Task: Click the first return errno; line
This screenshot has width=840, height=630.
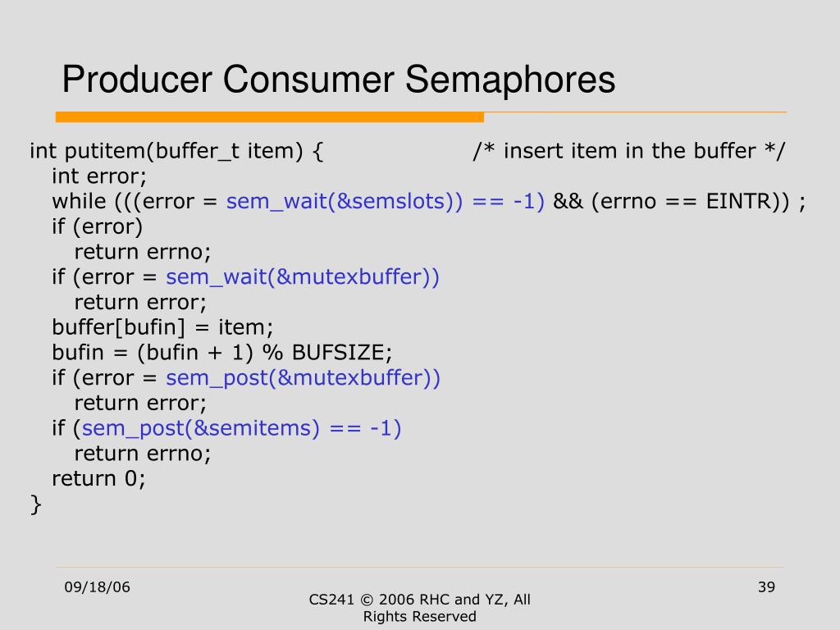Action: 143,253
